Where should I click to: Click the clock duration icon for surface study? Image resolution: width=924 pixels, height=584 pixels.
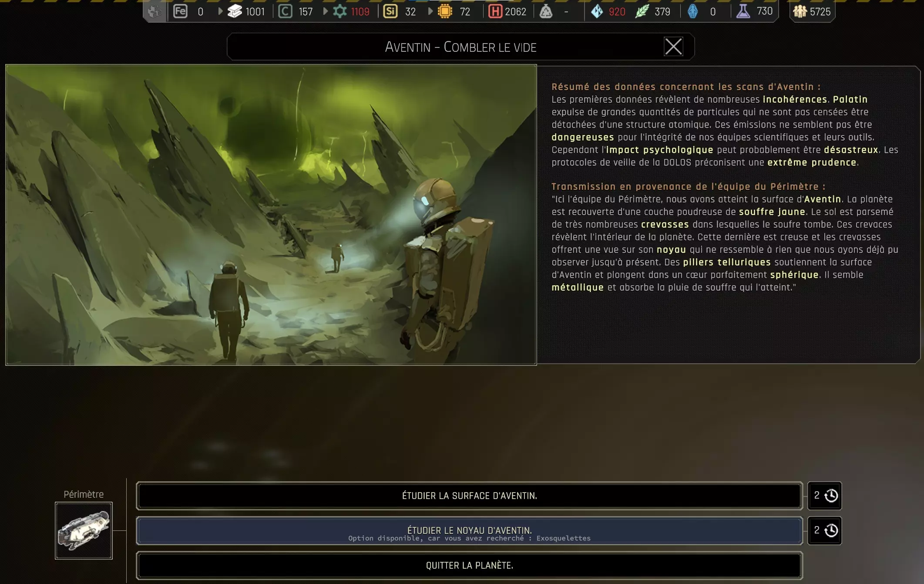click(831, 496)
